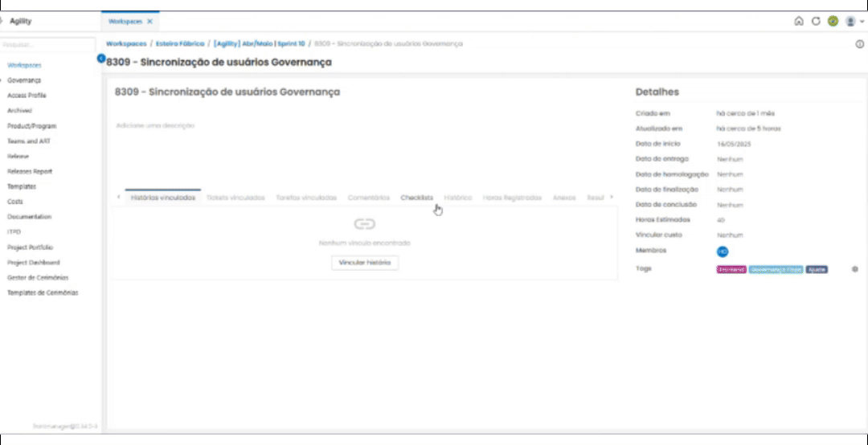Screen dimensions: 868x445
Task: Click the light blue Governança tag
Action: pos(776,270)
